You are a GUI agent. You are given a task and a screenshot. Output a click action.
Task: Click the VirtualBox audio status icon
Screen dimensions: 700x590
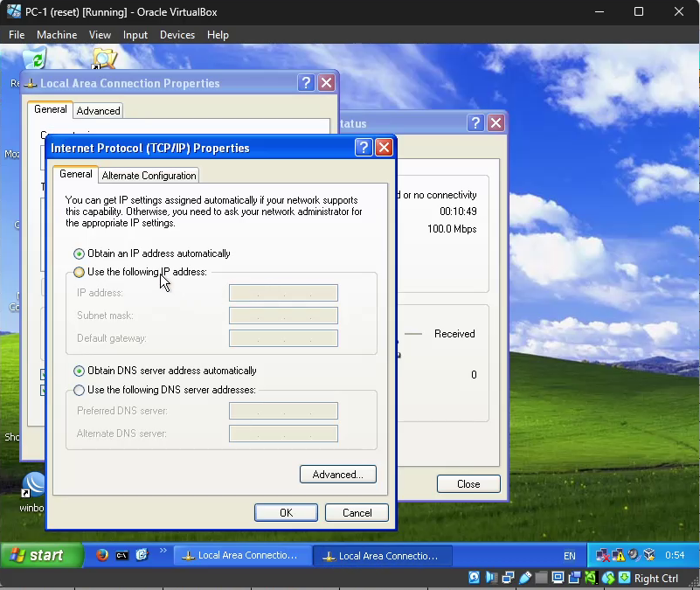[x=491, y=578]
